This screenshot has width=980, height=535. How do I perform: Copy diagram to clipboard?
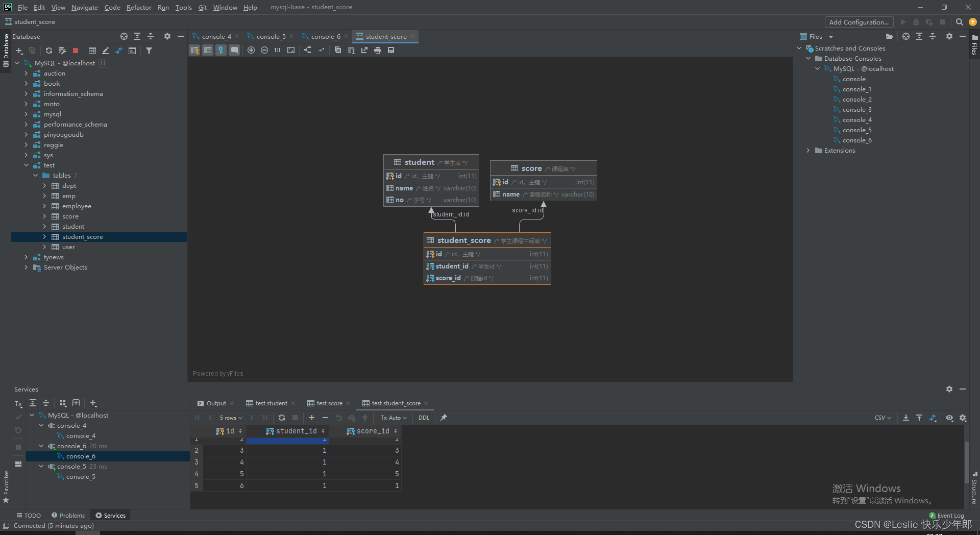pyautogui.click(x=338, y=50)
